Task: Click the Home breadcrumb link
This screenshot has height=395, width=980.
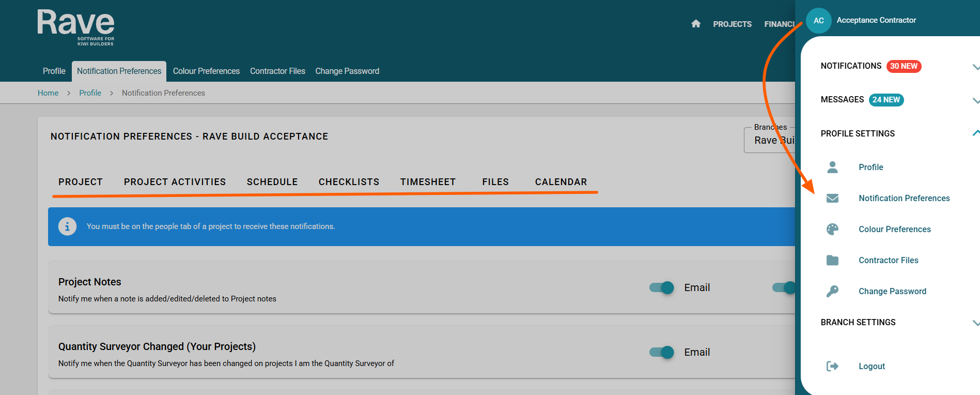Action: coord(48,93)
